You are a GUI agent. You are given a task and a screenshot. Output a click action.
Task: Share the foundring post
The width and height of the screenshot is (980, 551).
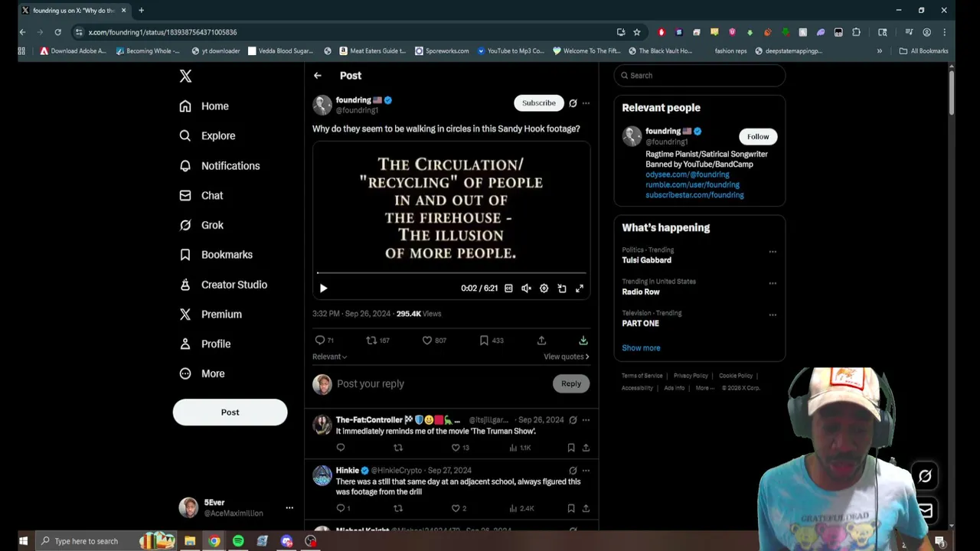coord(541,341)
